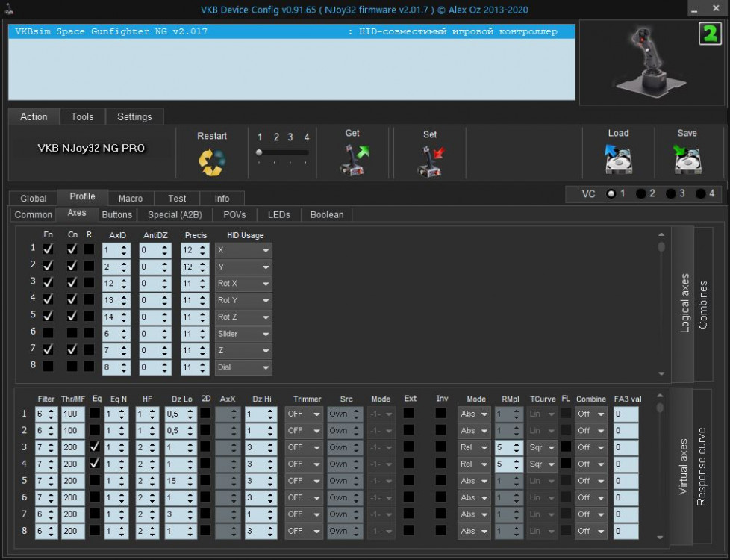This screenshot has height=560, width=730.
Task: Open the Buttons sub-tab
Action: (117, 214)
